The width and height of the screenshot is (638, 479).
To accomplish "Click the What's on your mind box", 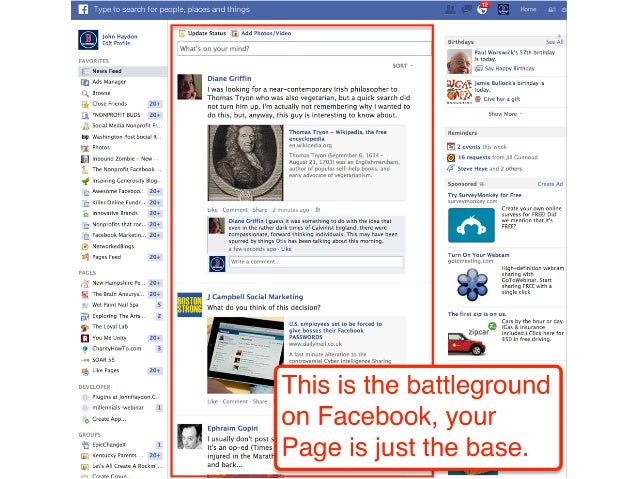I will point(304,48).
